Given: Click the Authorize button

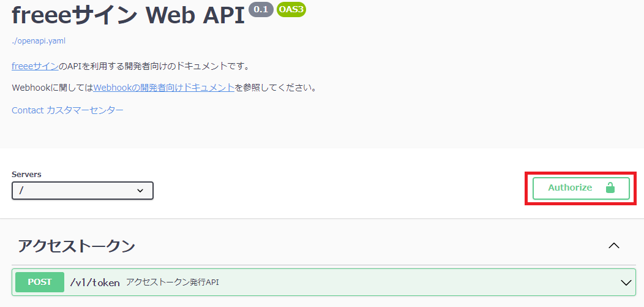Looking at the screenshot, I should coord(581,188).
